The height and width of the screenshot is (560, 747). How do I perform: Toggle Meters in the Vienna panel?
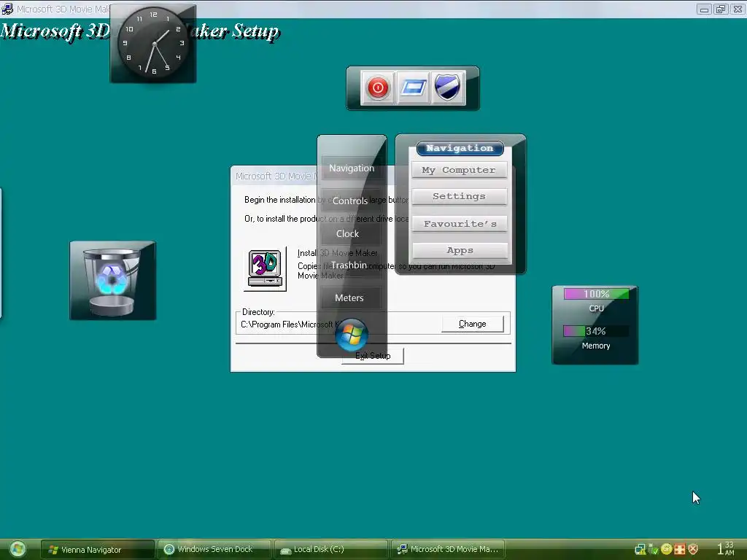349,298
